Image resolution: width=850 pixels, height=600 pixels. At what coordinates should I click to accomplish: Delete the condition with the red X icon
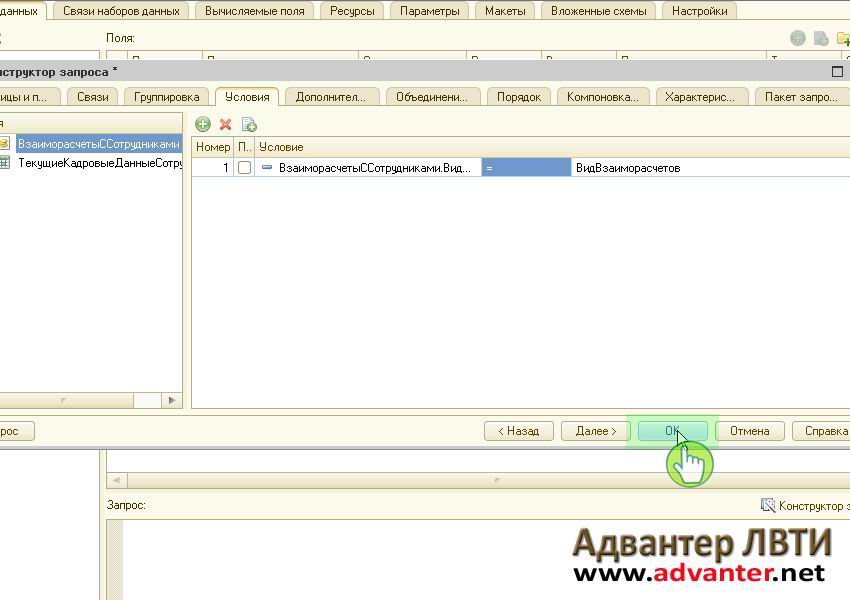226,124
